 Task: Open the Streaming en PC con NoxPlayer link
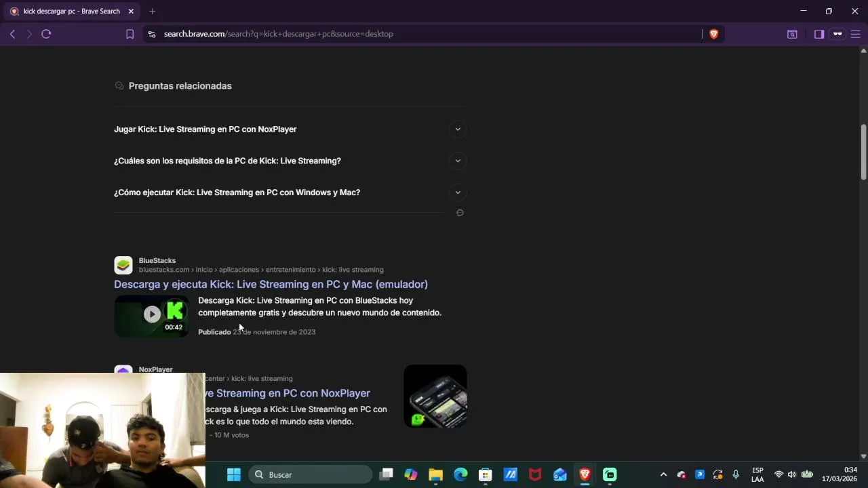(288, 393)
